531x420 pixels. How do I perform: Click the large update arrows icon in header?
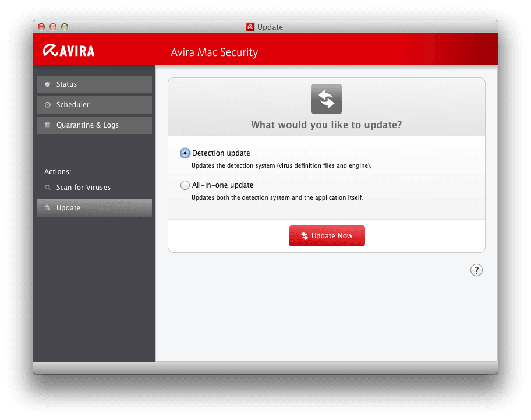pyautogui.click(x=326, y=99)
